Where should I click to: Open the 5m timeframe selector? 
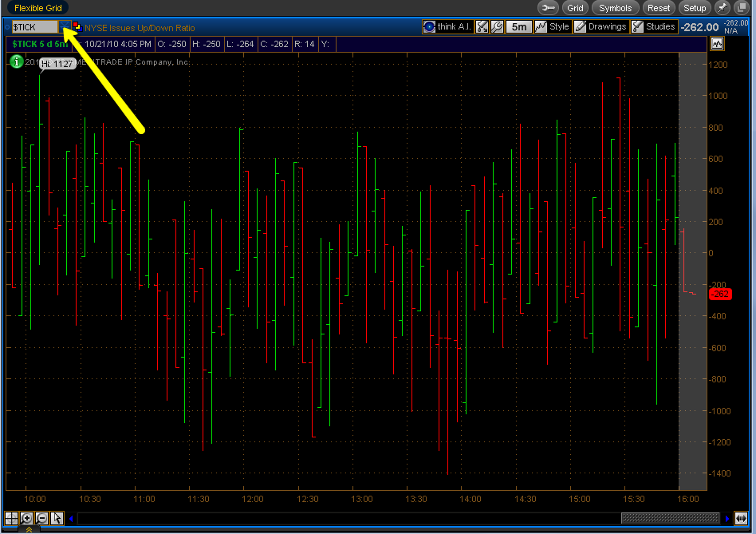(519, 26)
